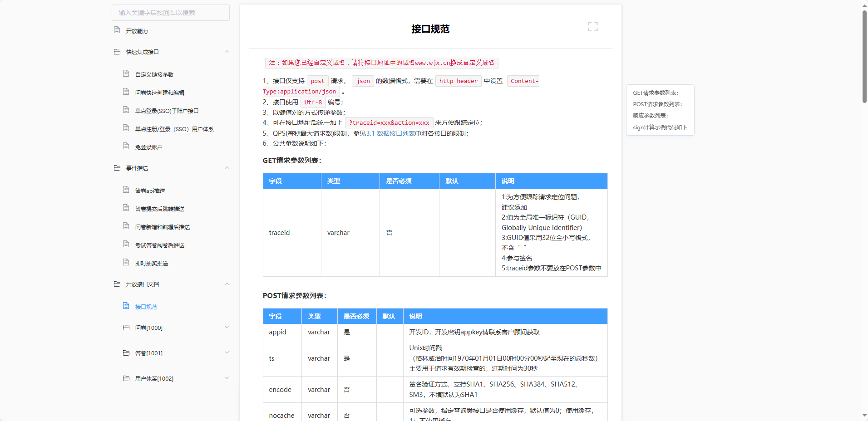868x421 pixels.
Task: Click the document icon beside 免登录账户
Action: (x=126, y=146)
